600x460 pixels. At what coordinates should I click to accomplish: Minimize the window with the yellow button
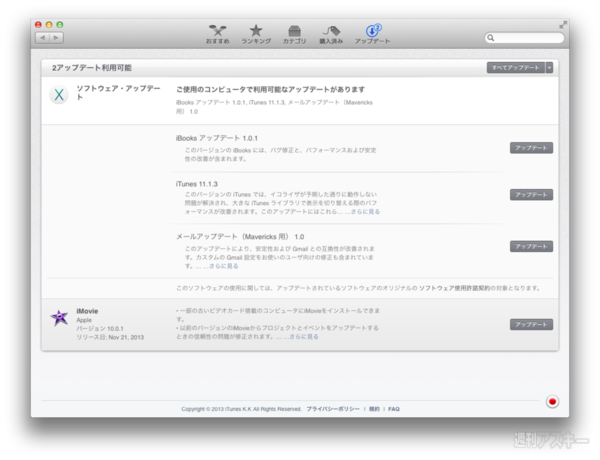pyautogui.click(x=49, y=25)
